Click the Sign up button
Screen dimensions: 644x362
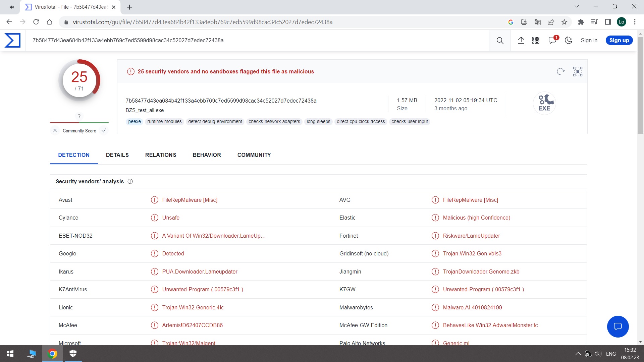point(619,40)
